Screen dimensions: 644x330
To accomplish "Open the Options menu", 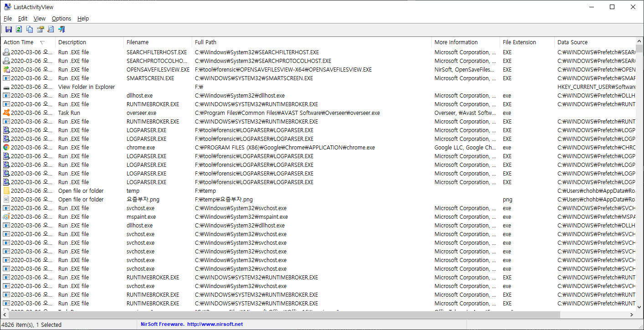I will click(x=61, y=19).
